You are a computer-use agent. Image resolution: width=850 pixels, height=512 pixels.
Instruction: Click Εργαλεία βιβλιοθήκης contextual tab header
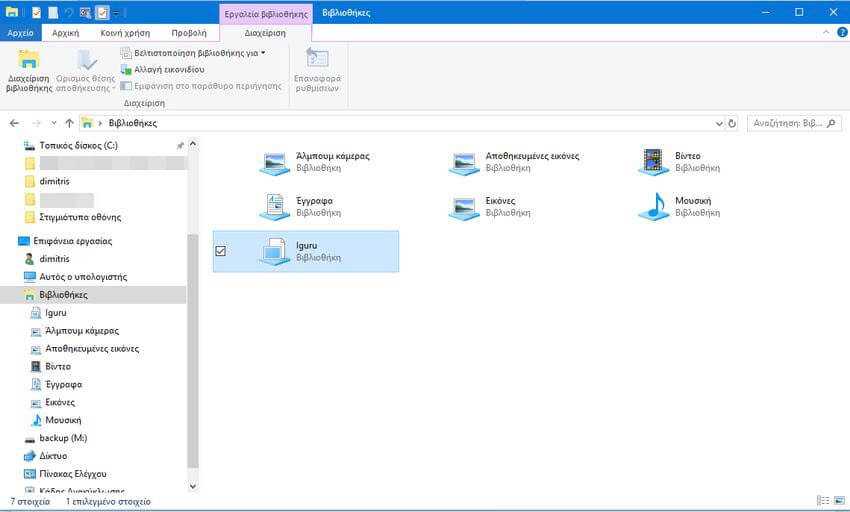pos(266,14)
